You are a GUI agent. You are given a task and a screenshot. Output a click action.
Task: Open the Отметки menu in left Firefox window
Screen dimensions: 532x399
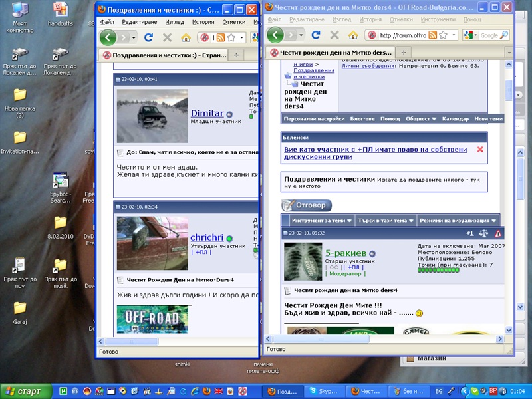pyautogui.click(x=233, y=22)
